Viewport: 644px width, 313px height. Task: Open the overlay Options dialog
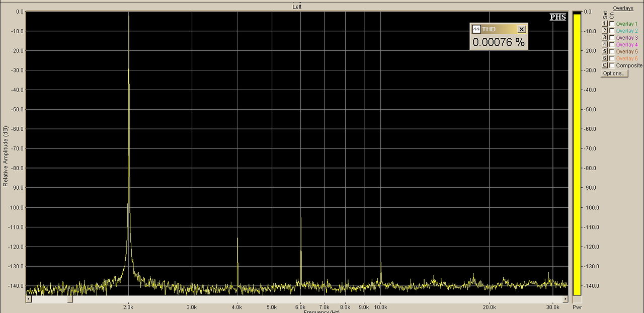(614, 73)
